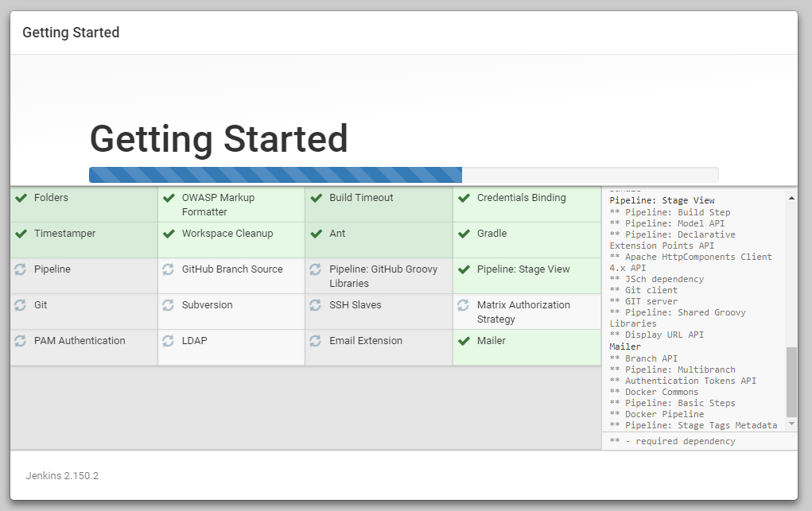Select the OWASP Markup Formatter label
The image size is (812, 511).
218,204
